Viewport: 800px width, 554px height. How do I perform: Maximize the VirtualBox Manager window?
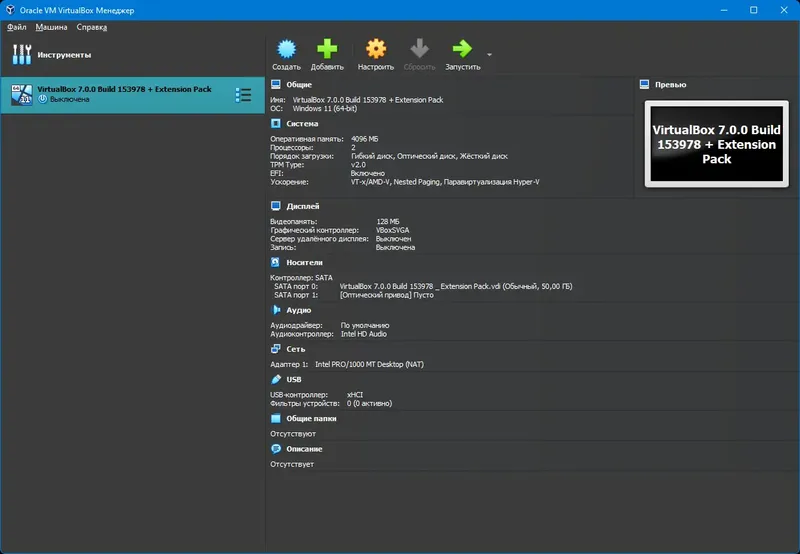(x=754, y=10)
